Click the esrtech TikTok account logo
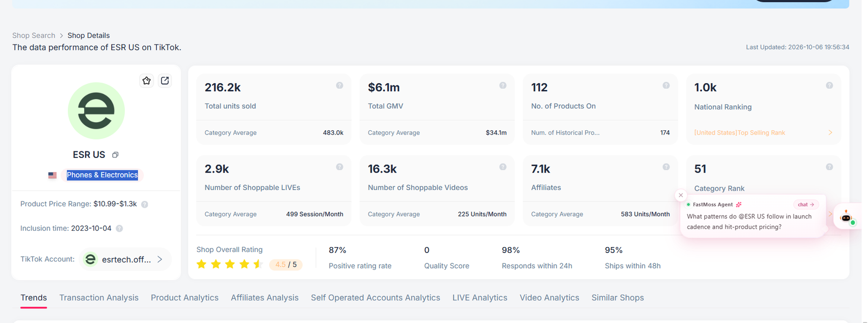 [91, 259]
